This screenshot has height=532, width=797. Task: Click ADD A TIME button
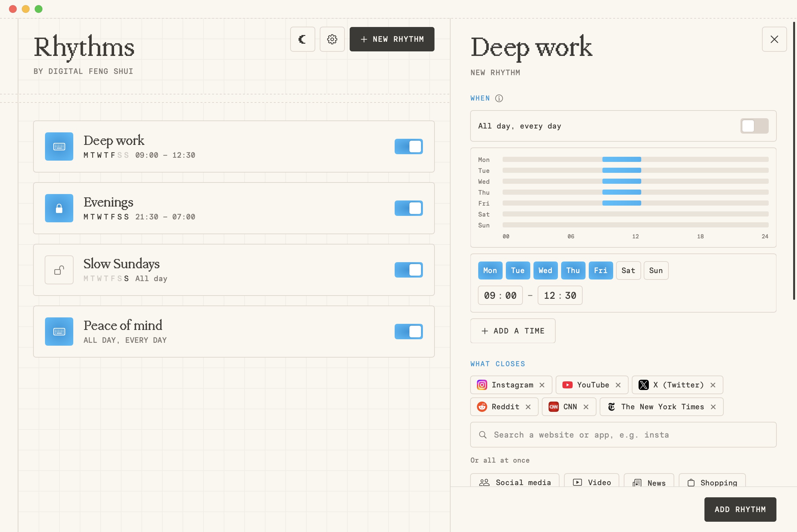[513, 331]
